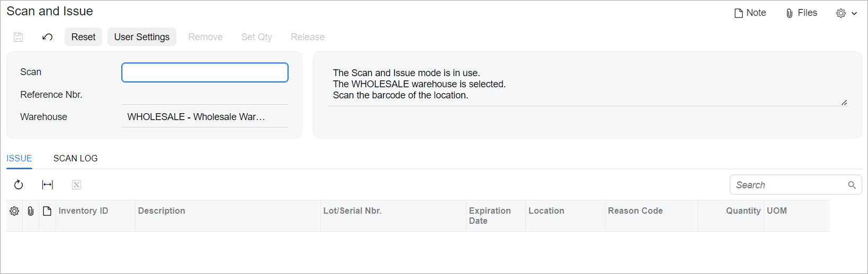Refresh the Issue grid
The height and width of the screenshot is (274, 868).
tap(19, 185)
